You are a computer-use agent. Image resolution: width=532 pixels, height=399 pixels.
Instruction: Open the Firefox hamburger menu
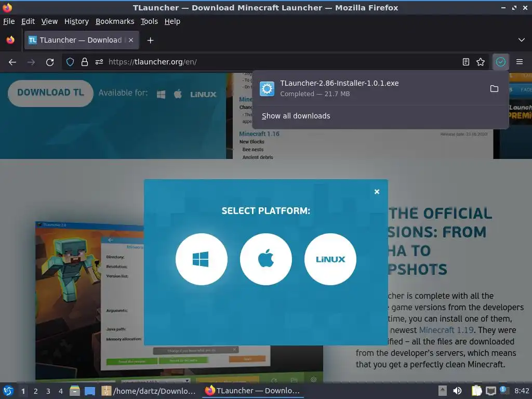(520, 62)
